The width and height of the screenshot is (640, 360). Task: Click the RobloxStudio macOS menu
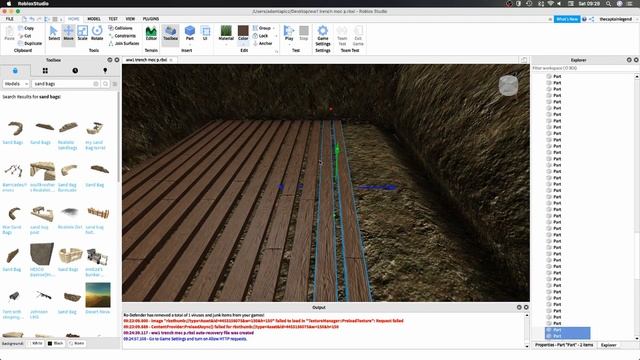[x=33, y=3]
